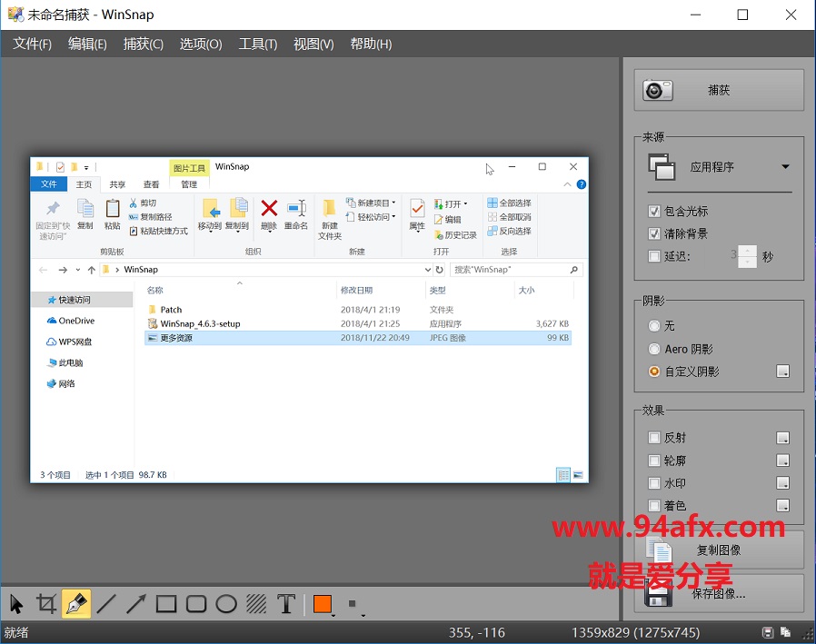Click the save icon in status bar
Viewport: 816px width, 644px height.
(768, 632)
